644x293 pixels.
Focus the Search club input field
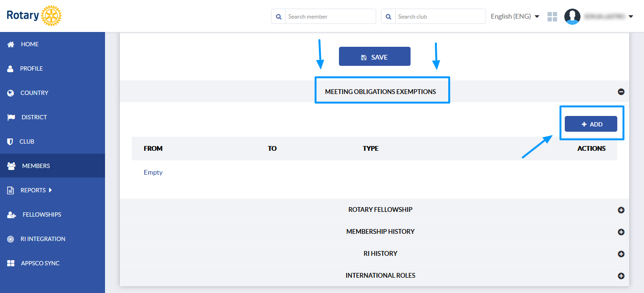[441, 17]
